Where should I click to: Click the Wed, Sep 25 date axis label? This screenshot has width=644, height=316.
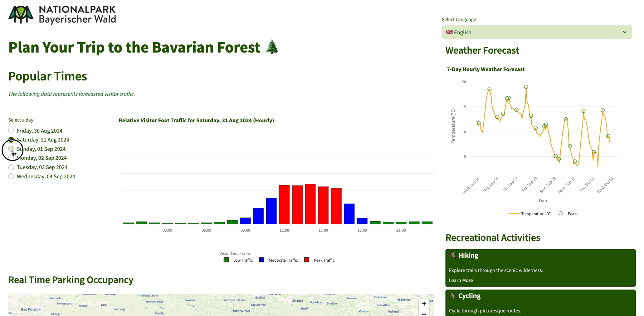tap(471, 185)
